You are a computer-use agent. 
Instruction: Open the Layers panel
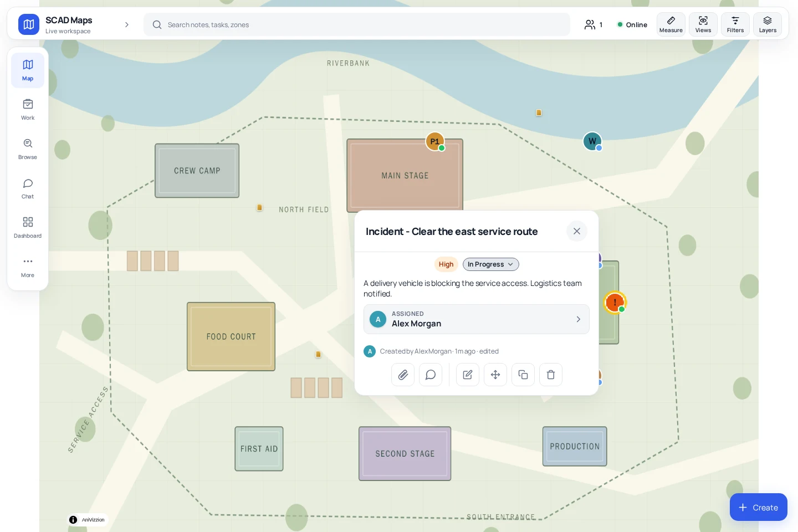pyautogui.click(x=768, y=24)
